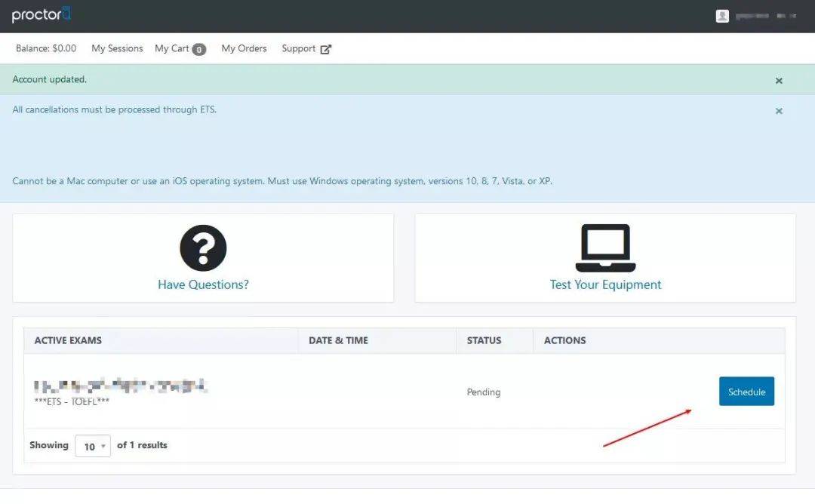Viewport: 815px width, 504px height.
Task: Click the Date & Time column header
Action: (338, 340)
